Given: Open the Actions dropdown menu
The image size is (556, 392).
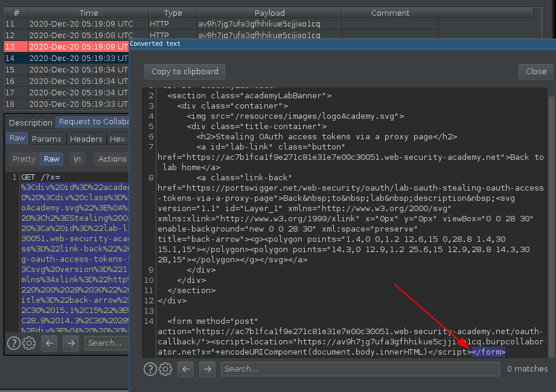Looking at the screenshot, I should point(112,159).
